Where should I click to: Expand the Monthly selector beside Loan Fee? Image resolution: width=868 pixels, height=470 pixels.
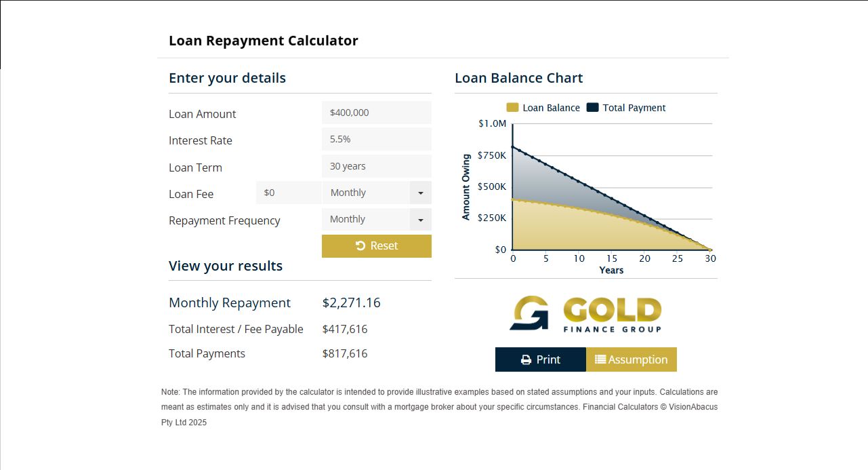[376, 193]
